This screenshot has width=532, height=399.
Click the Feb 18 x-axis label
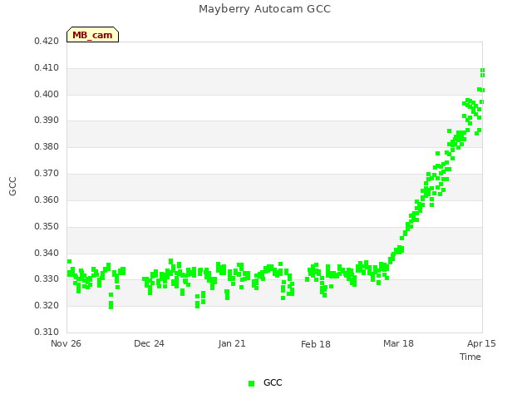click(316, 344)
